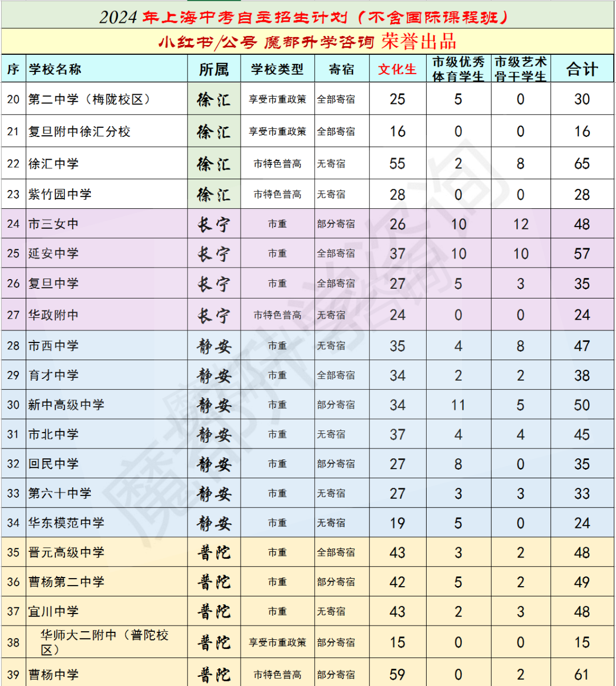This screenshot has width=616, height=686.
Task: Click district '普陀' in 宜川中学 row
Action: [x=214, y=612]
